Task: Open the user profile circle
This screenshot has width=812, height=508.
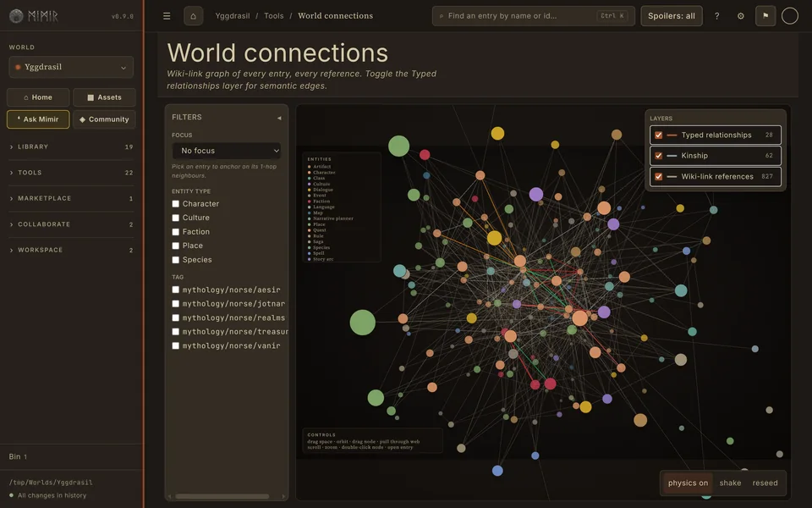Action: (x=789, y=16)
